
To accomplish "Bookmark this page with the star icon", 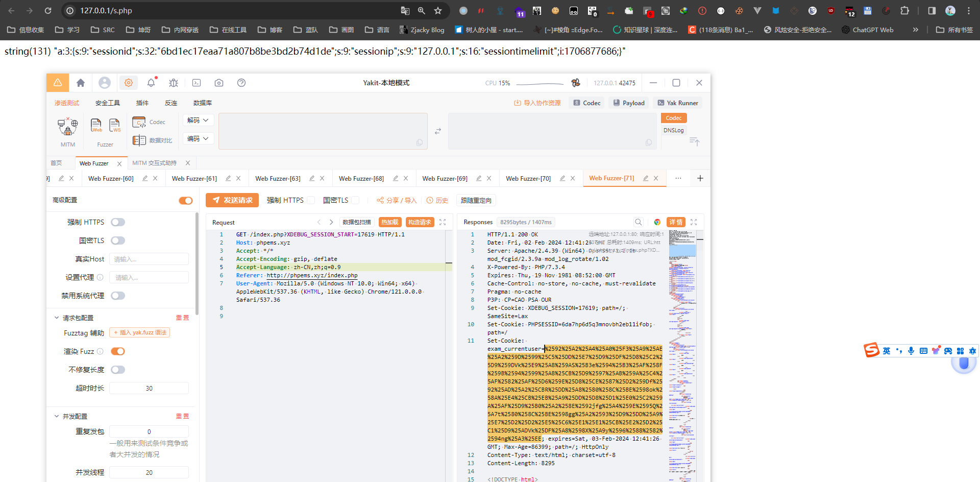I will tap(438, 10).
